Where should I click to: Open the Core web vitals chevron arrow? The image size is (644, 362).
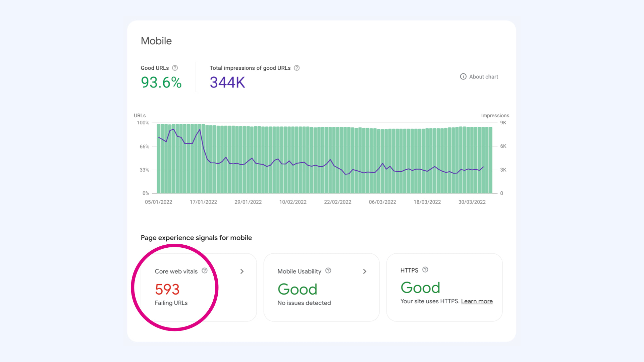point(241,271)
